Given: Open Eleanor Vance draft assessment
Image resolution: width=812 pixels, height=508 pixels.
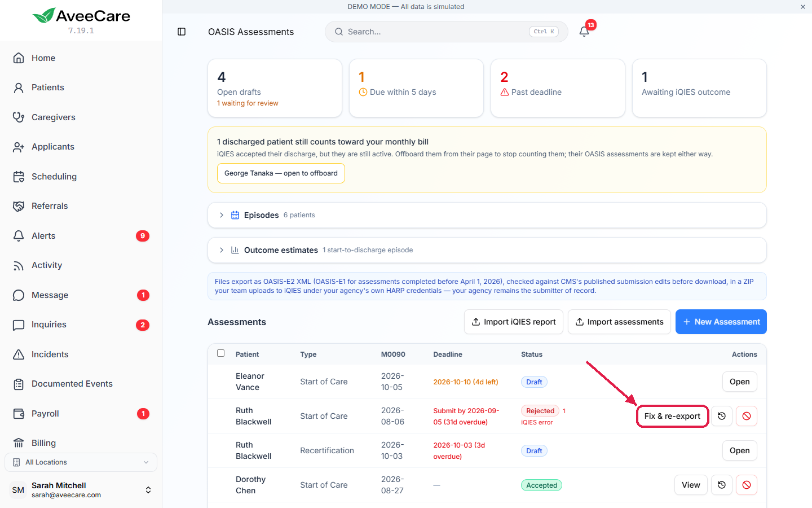Looking at the screenshot, I should (739, 382).
